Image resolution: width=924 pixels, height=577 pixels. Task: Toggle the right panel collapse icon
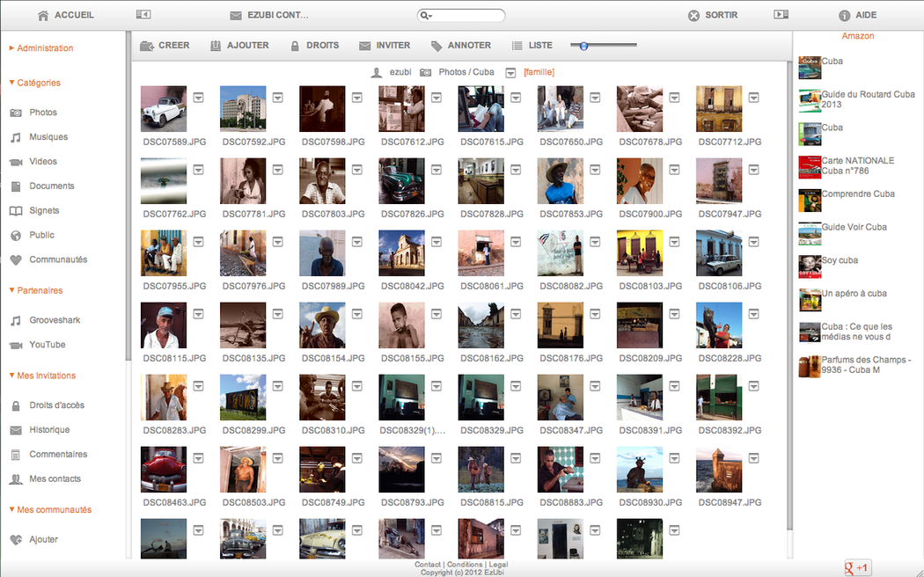point(781,15)
